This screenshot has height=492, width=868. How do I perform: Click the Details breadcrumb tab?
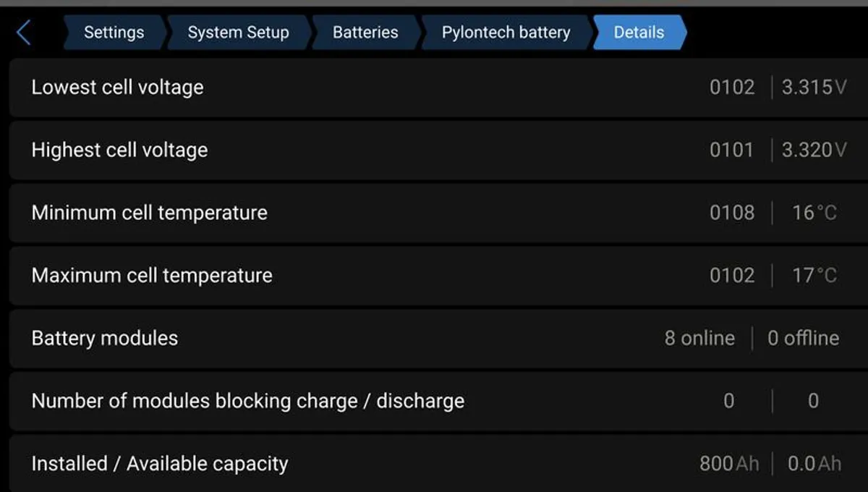(x=639, y=33)
